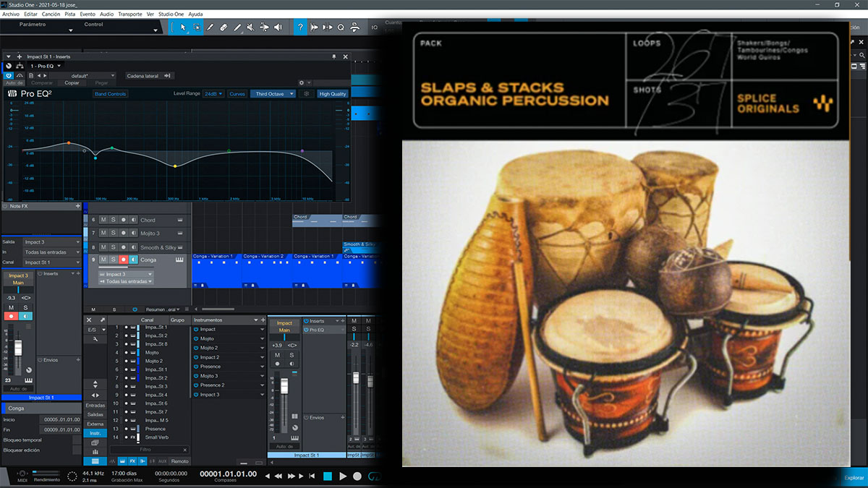Open the Canción menu
Screen dimensions: 868x488
point(51,14)
